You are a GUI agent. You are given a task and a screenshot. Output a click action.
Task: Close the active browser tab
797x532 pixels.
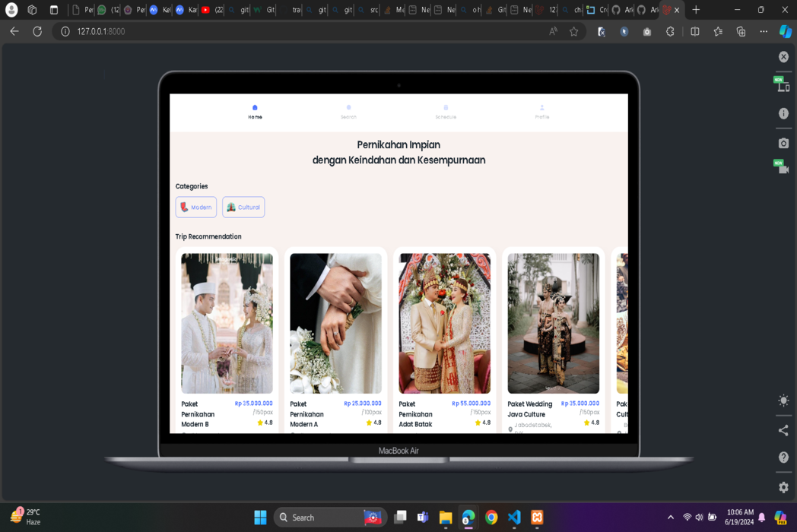coord(677,10)
